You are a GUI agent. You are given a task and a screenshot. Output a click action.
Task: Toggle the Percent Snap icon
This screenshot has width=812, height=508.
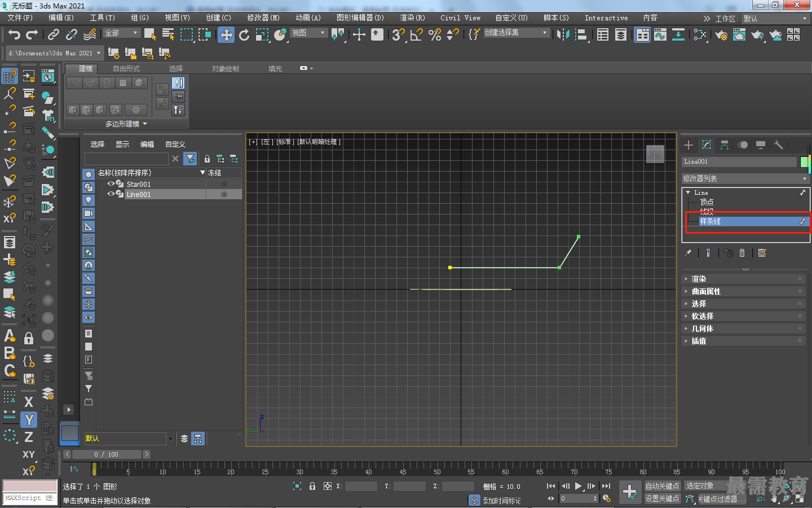pyautogui.click(x=435, y=35)
